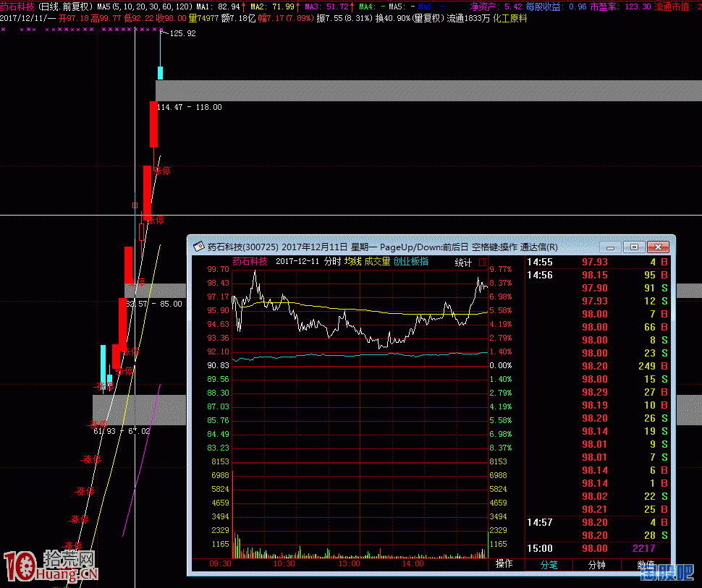
Task: Click the 换40.90% turnover rate value
Action: [x=393, y=19]
